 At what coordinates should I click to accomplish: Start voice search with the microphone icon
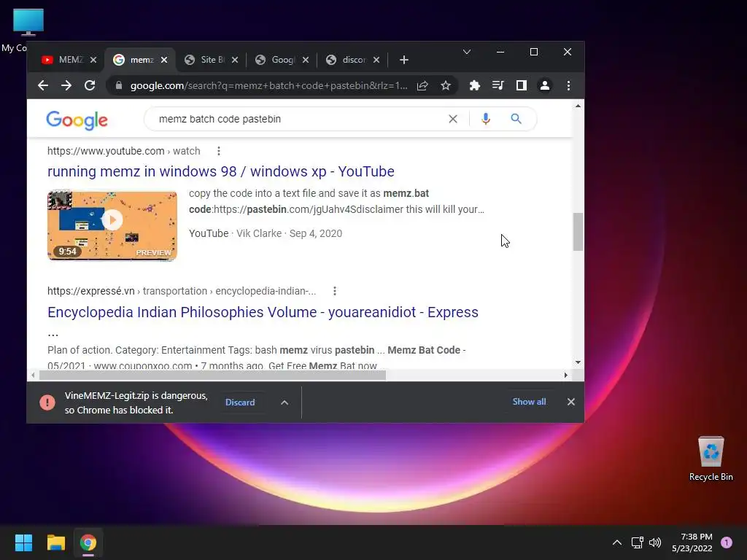(485, 119)
